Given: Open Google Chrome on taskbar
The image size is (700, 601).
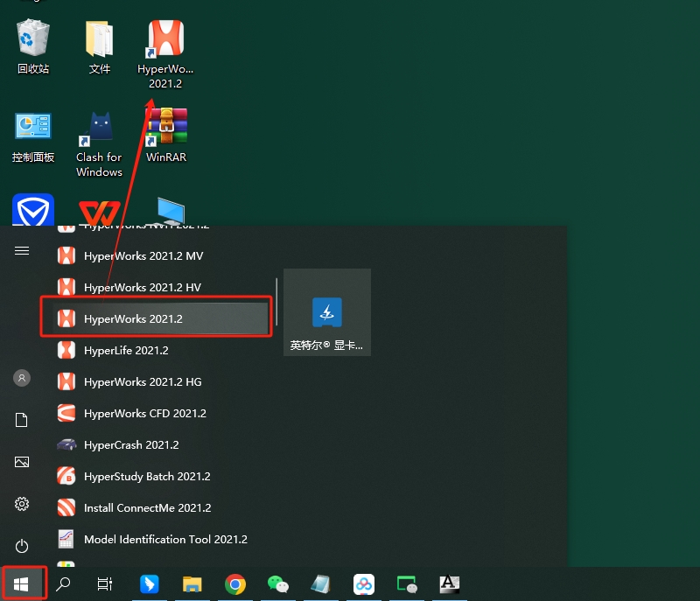Looking at the screenshot, I should click(x=235, y=584).
